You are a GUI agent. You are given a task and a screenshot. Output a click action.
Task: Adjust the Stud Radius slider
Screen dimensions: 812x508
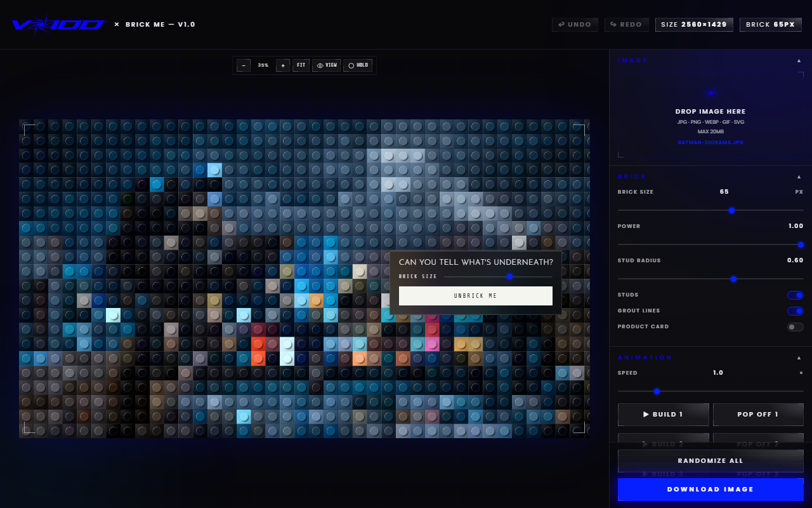click(x=710, y=279)
